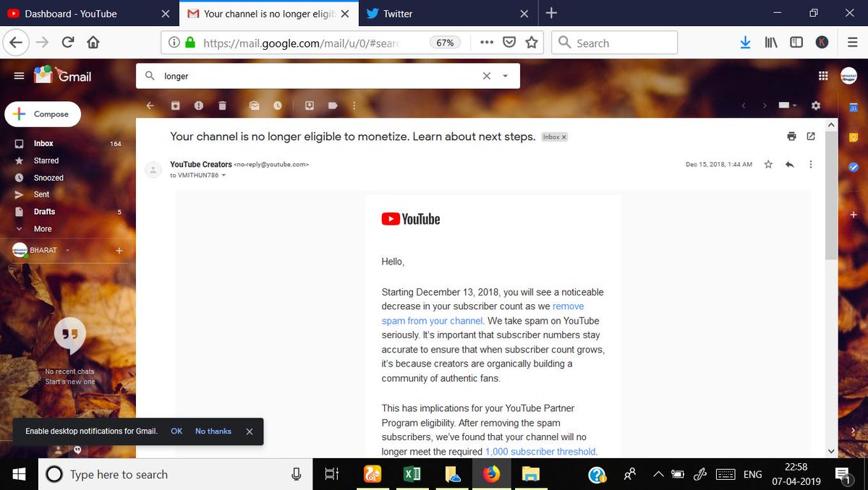
Task: Bookmark this page star icon
Action: [532, 43]
